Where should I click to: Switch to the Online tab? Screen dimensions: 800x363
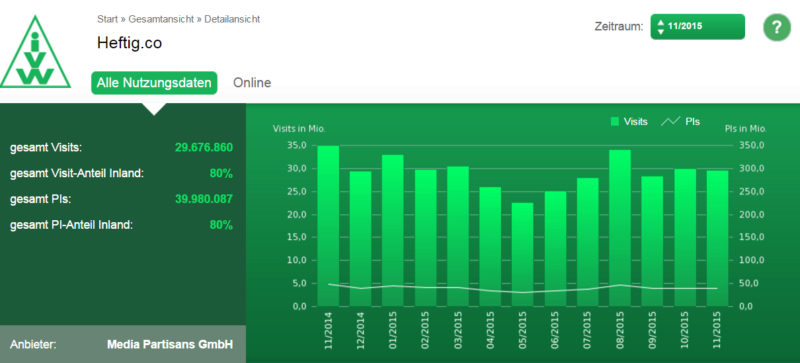click(252, 83)
